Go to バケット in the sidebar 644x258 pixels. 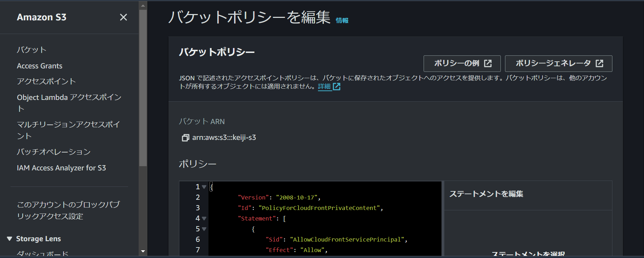[x=32, y=50]
